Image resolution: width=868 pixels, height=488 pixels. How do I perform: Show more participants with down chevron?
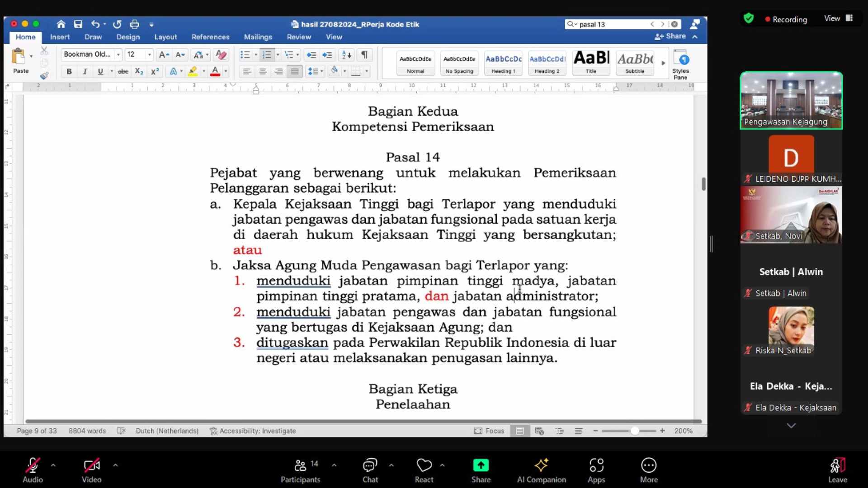(791, 426)
